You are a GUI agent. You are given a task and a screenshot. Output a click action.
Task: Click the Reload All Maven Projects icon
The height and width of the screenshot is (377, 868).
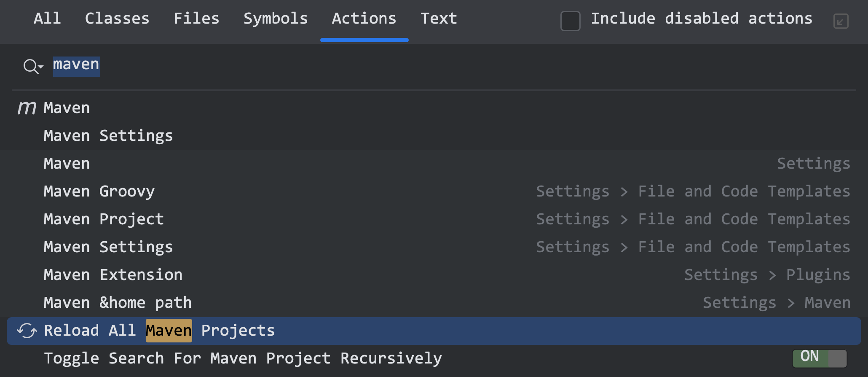(27, 331)
